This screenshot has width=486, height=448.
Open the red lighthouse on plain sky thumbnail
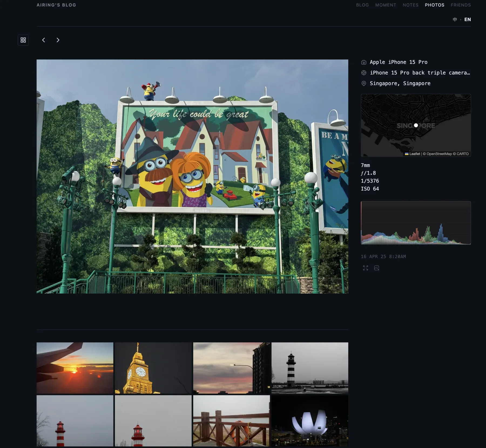click(153, 421)
